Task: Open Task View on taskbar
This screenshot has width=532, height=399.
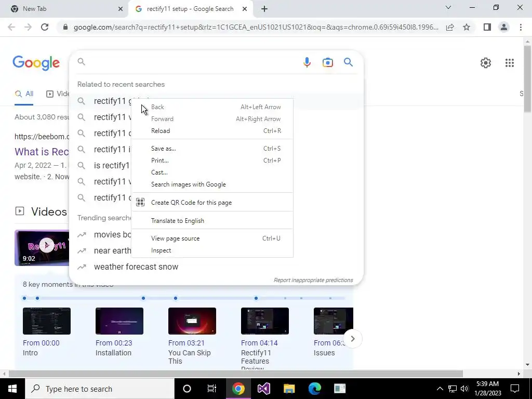Action: click(x=212, y=389)
